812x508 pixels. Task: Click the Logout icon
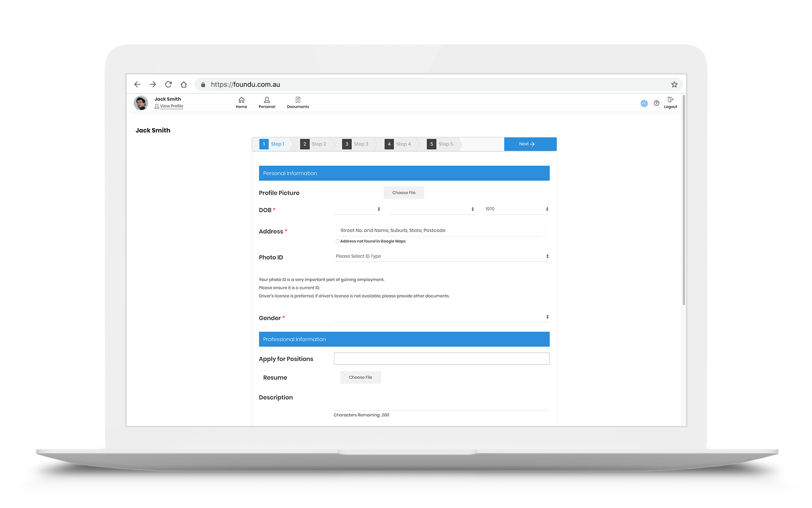(670, 102)
